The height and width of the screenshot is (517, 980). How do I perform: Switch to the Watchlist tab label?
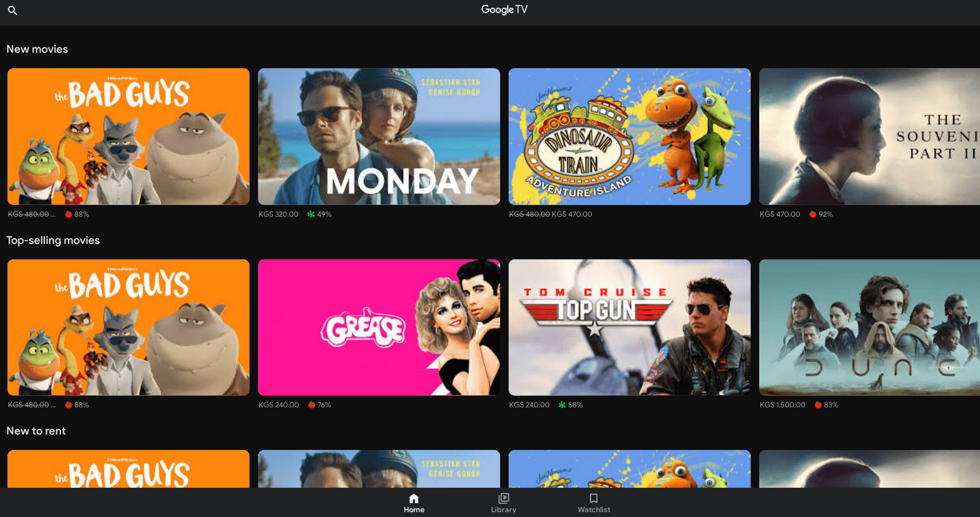tap(594, 510)
